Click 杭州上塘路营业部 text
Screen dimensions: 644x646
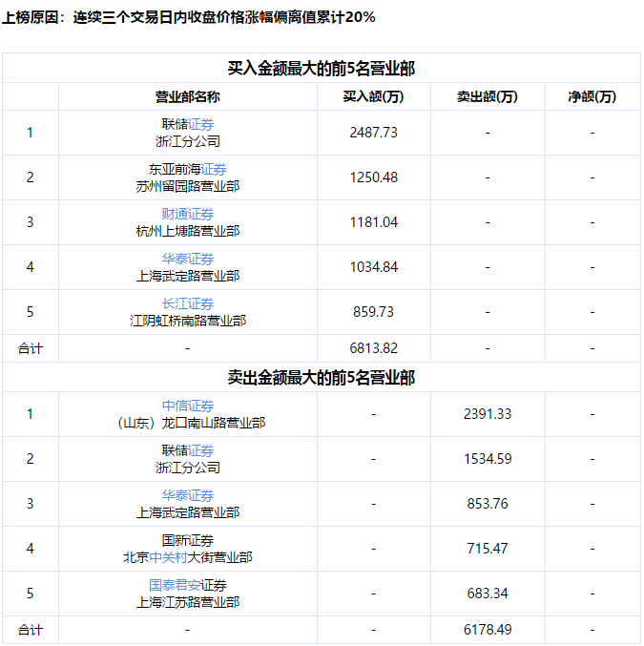coord(188,231)
